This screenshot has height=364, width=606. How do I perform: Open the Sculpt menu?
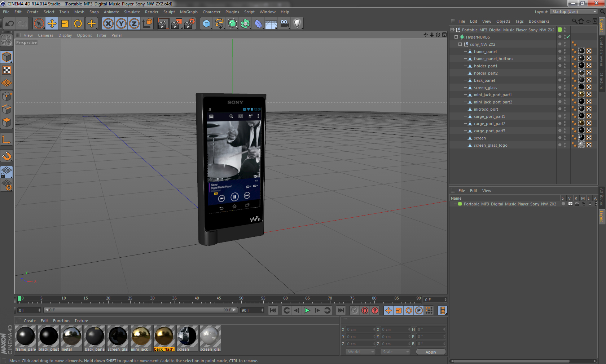coord(169,12)
